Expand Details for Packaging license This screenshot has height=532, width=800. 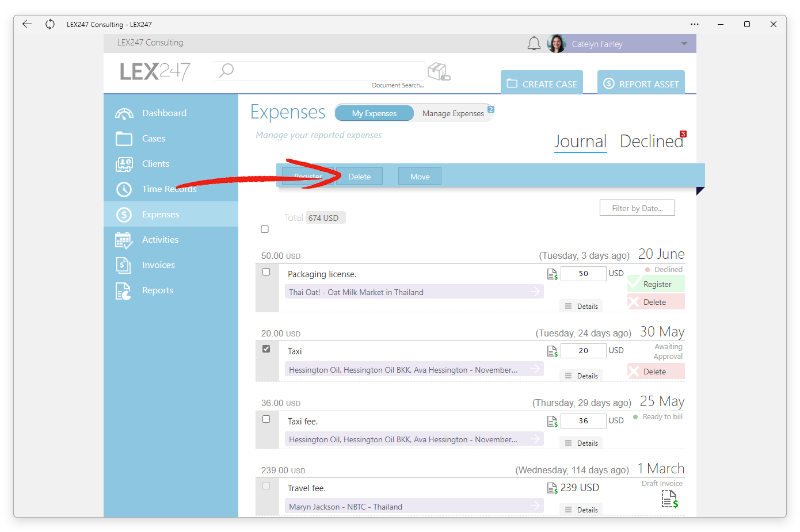(x=581, y=306)
